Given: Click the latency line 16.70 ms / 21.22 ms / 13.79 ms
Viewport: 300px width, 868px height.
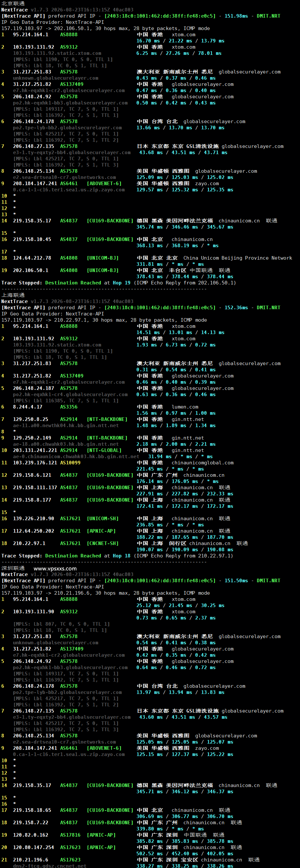Looking at the screenshot, I should [181, 41].
